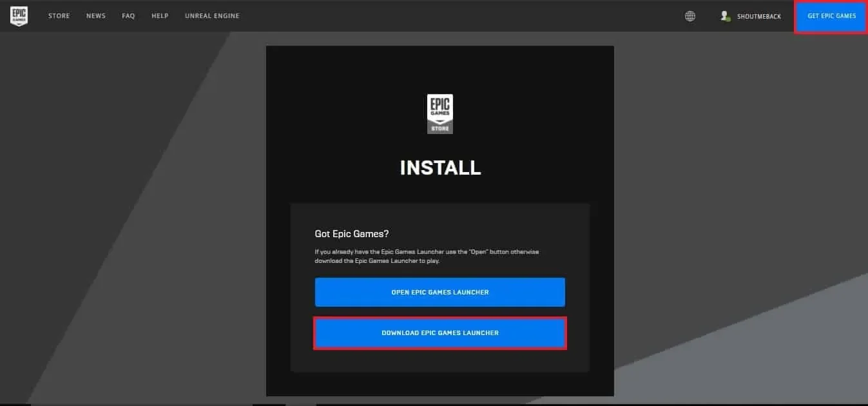Click OPEN EPIC GAMES LAUNCHER button
Image resolution: width=868 pixels, height=406 pixels.
(x=440, y=293)
